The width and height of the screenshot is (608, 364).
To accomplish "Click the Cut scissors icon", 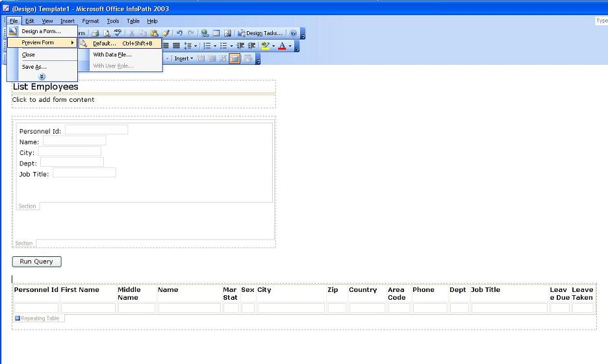I will point(132,33).
